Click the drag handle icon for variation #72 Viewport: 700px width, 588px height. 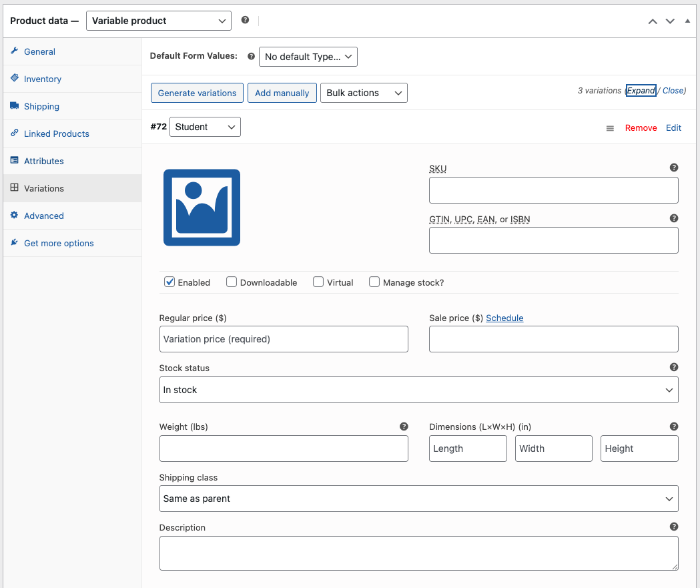(x=610, y=128)
